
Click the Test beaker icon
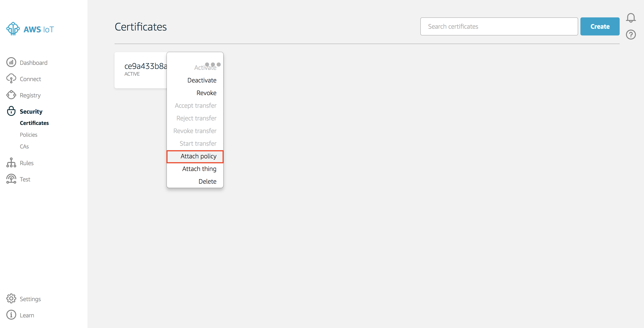coord(11,179)
